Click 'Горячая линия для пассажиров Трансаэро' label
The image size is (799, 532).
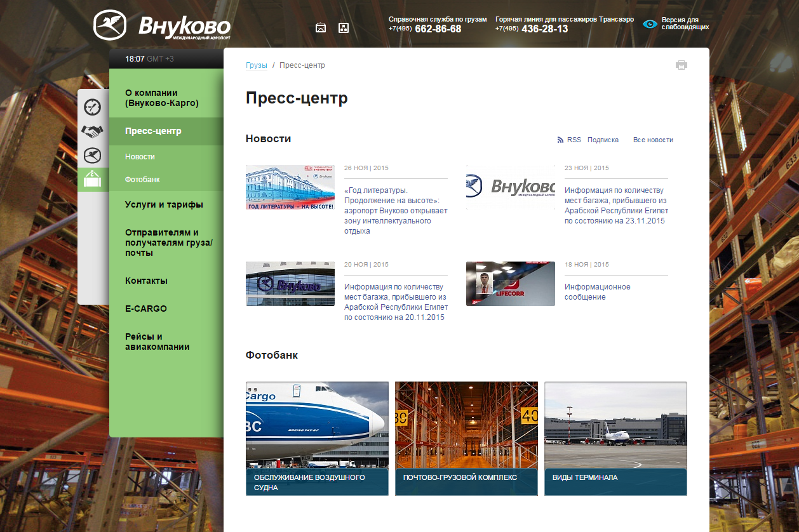(x=565, y=19)
